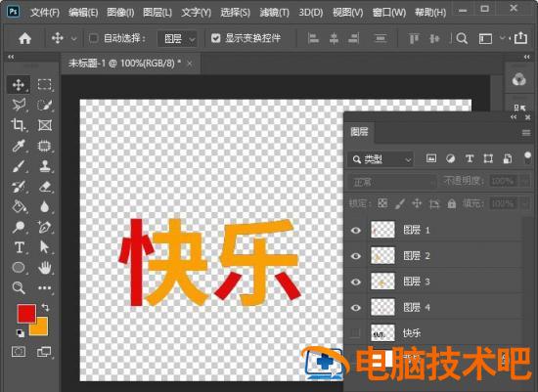The image size is (538, 392).
Task: Filter layers by shape layers
Action: (488, 158)
